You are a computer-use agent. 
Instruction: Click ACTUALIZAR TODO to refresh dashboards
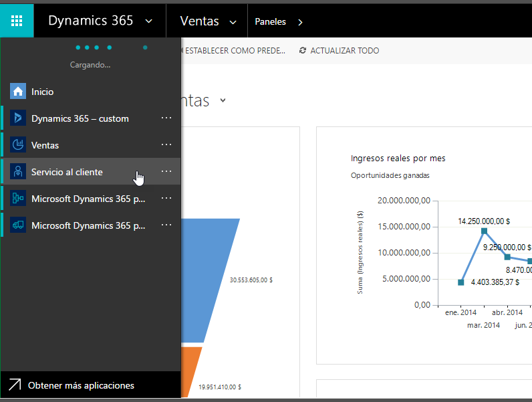coord(344,51)
